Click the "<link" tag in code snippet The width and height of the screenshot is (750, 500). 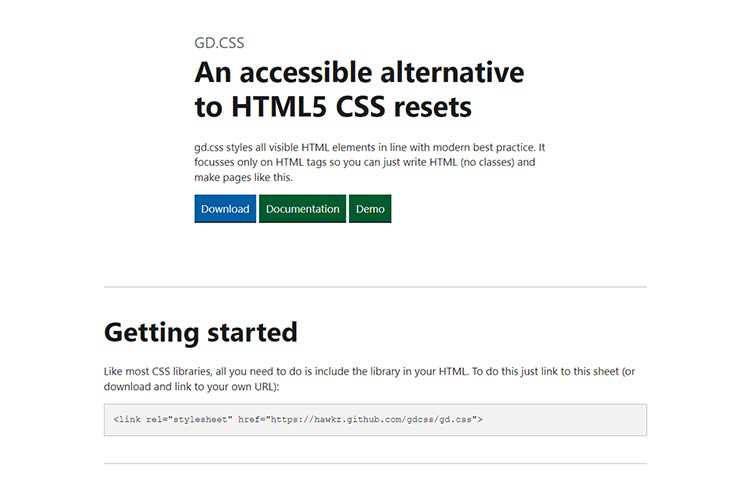pos(126,420)
